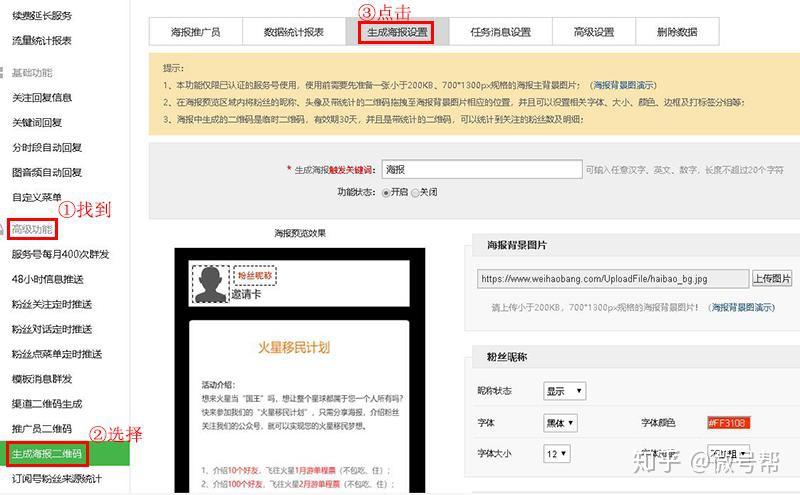Screen dimensions: 800x495
Task: Click the 触发关键词 input field
Action: (x=482, y=169)
